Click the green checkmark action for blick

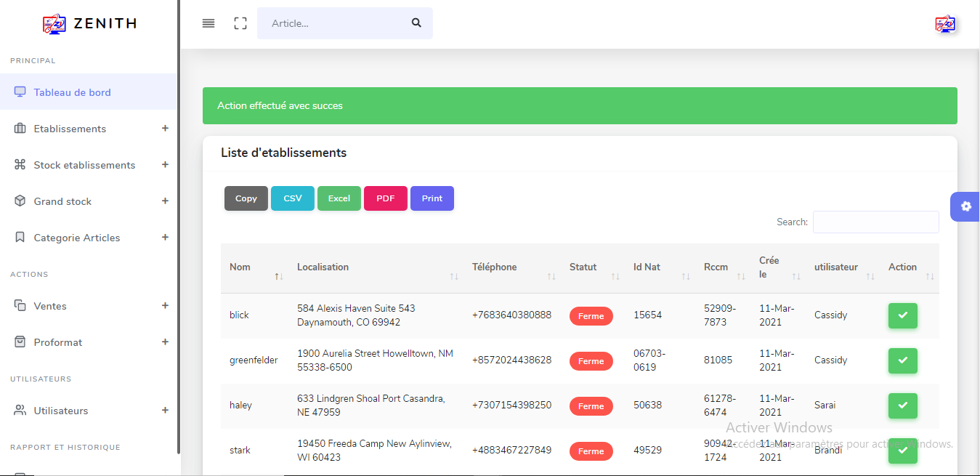902,315
